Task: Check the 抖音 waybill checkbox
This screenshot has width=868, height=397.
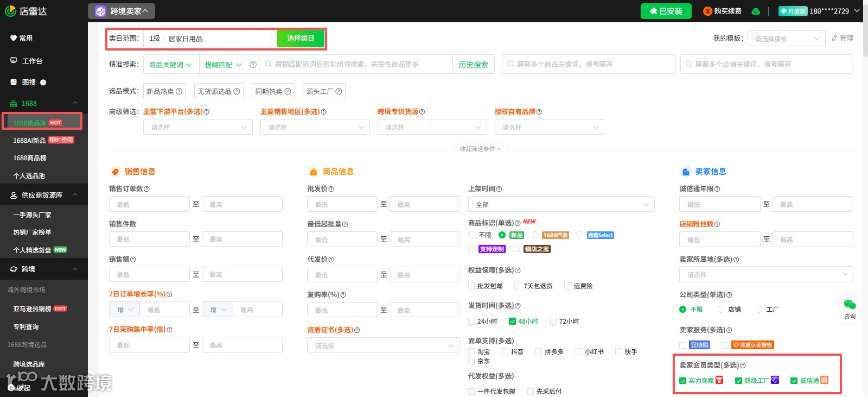Action: pos(505,352)
